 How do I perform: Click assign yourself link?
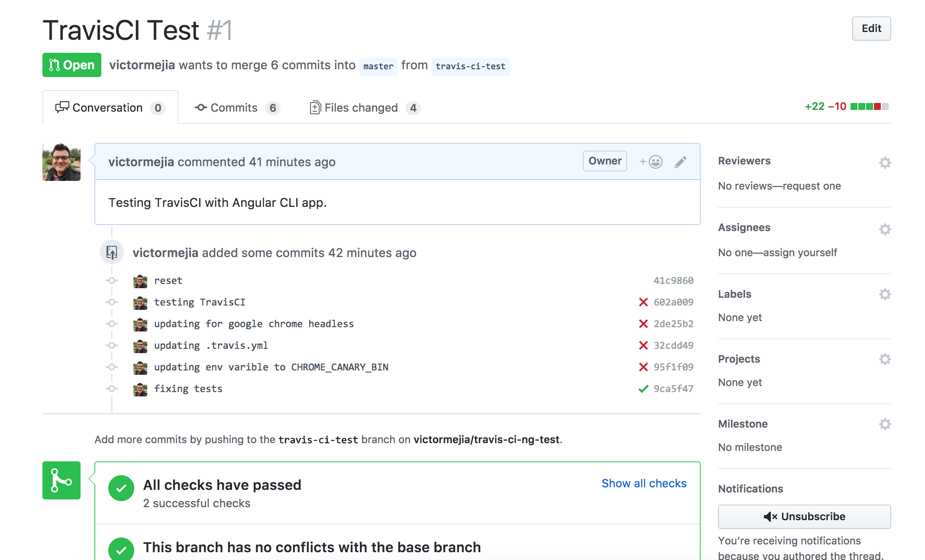(x=800, y=253)
